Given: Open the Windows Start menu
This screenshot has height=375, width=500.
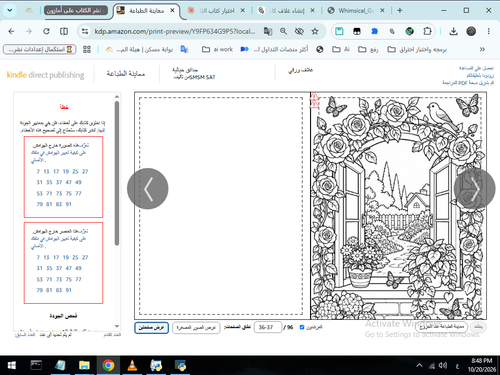Looking at the screenshot, I should tap(12, 365).
